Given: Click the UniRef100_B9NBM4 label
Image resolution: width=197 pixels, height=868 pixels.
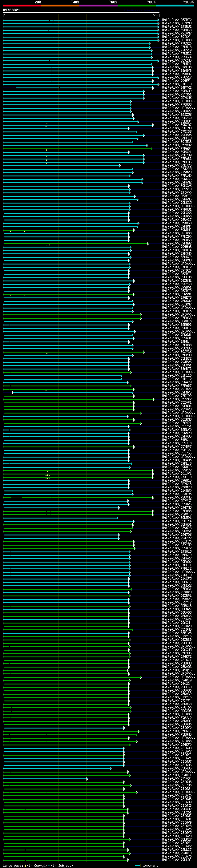Looking at the screenshot, I should 177,226.
